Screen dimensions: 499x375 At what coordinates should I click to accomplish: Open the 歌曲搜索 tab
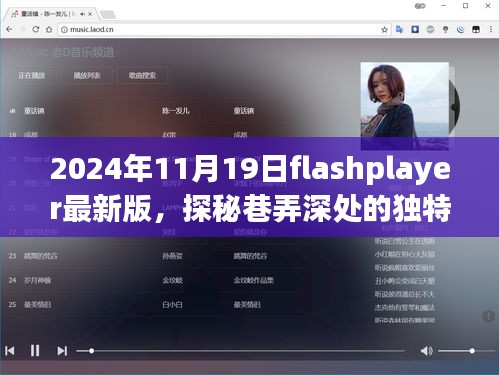[142, 76]
